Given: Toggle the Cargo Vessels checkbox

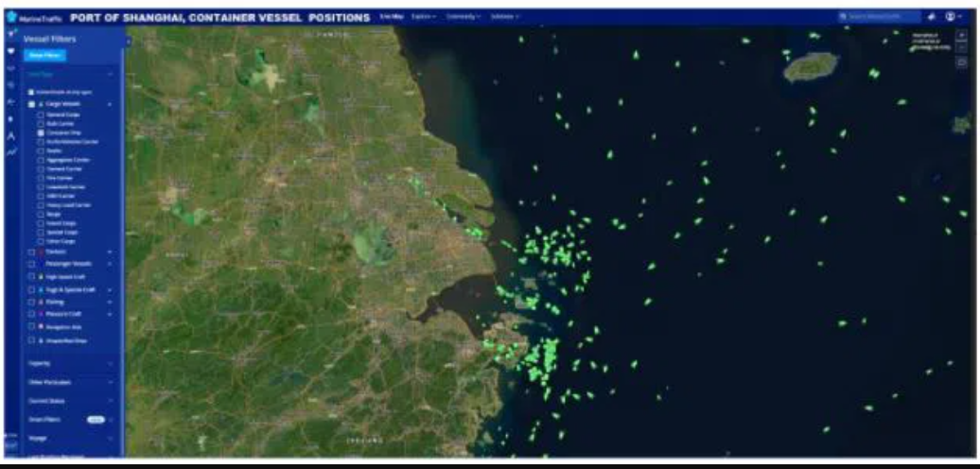Looking at the screenshot, I should [32, 103].
